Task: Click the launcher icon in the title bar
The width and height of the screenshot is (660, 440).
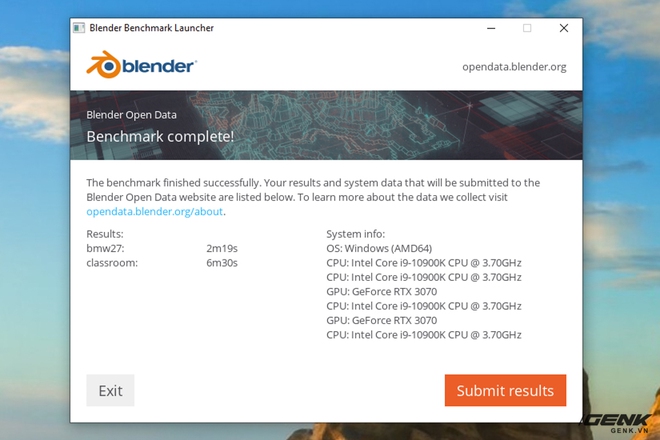Action: coord(79,28)
